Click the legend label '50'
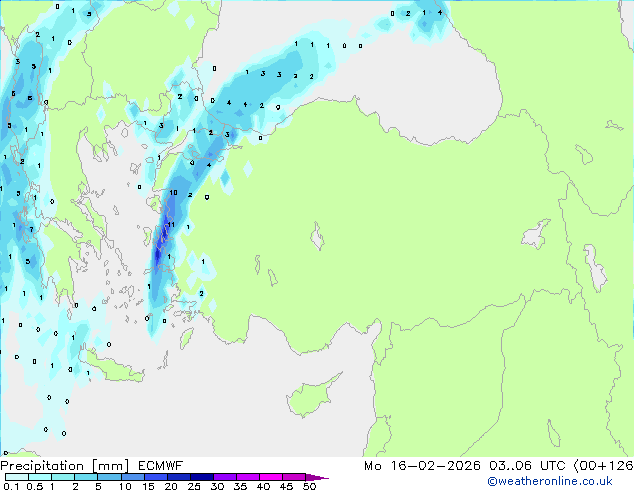The height and width of the screenshot is (490, 634). coord(309,486)
